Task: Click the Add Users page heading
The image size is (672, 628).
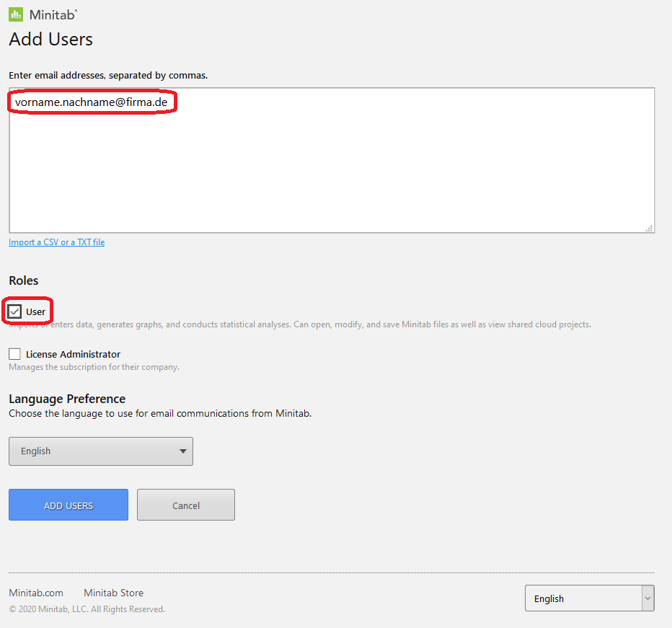Action: point(51,39)
